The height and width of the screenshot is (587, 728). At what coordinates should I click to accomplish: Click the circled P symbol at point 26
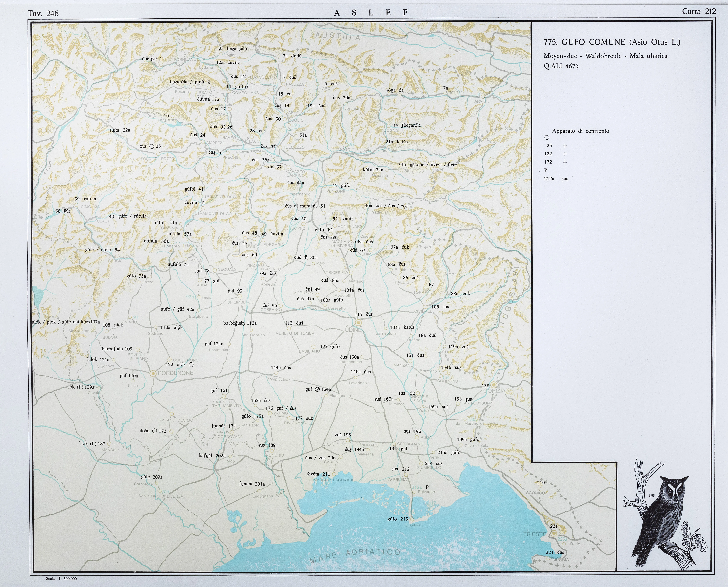[x=223, y=127]
